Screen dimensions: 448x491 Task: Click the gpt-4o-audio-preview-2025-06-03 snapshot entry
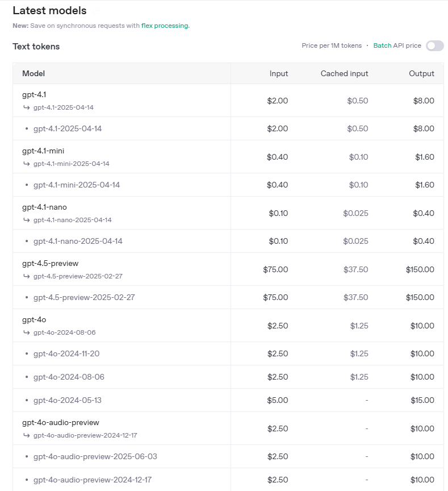(x=95, y=456)
